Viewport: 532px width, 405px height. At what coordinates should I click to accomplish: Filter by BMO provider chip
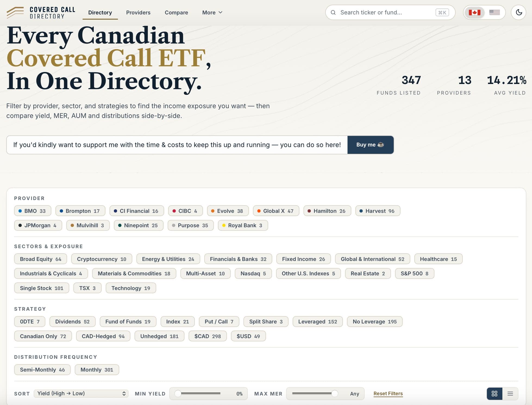click(x=33, y=211)
